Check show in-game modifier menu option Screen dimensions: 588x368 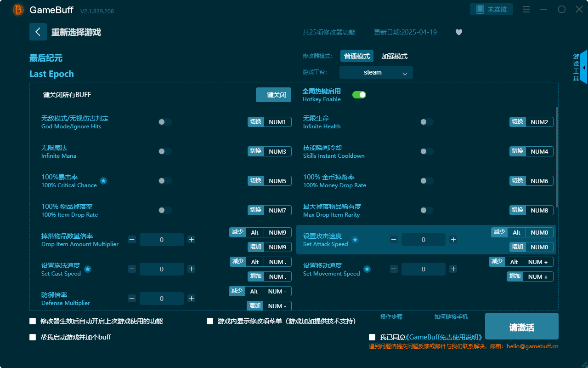(x=210, y=321)
